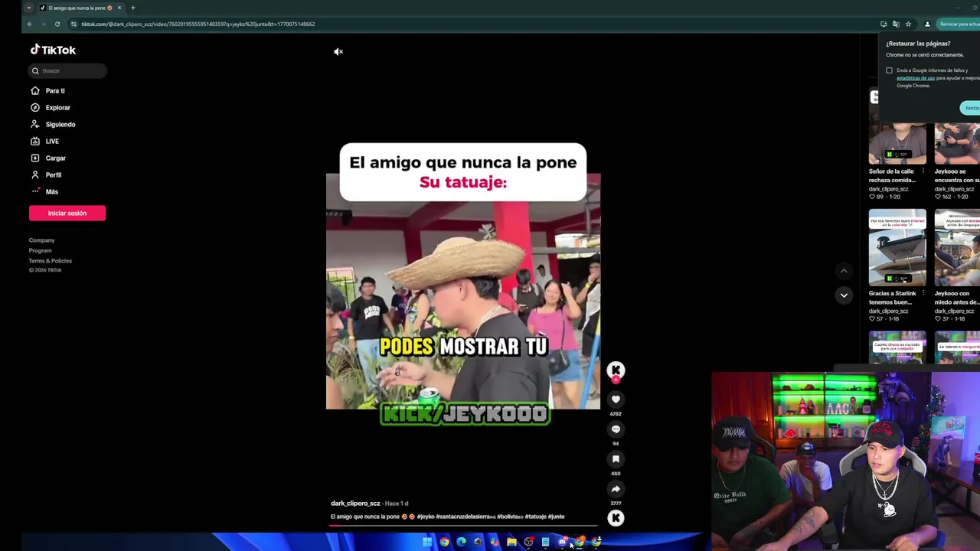Open the Jeykooo se encuentra video thumbnail
The height and width of the screenshot is (551, 980).
(957, 142)
